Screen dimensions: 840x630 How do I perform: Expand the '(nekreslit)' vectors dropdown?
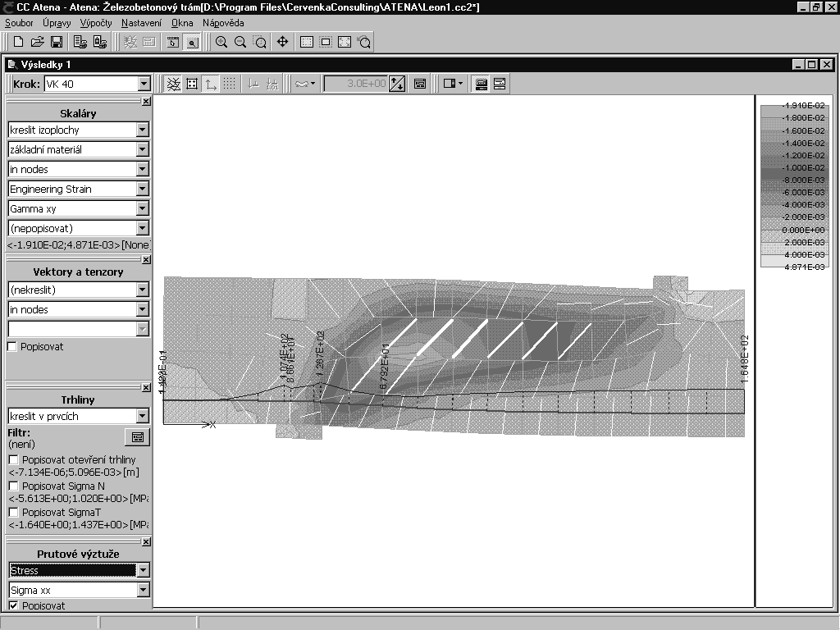pos(142,290)
